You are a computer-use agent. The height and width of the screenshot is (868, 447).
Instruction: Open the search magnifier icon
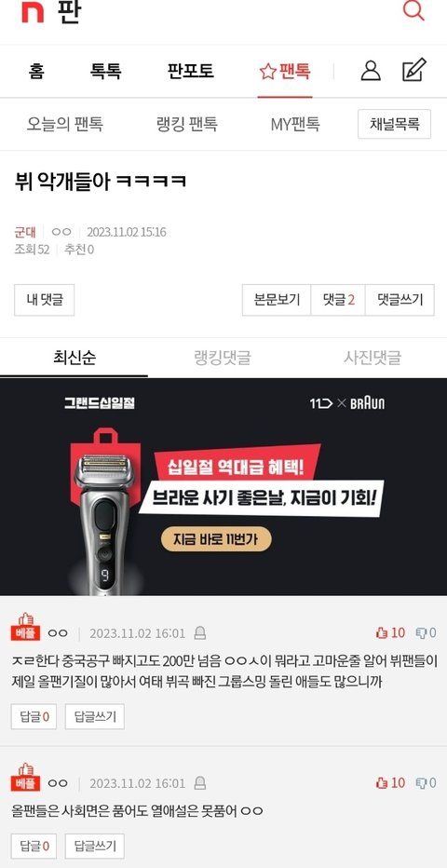[413, 10]
